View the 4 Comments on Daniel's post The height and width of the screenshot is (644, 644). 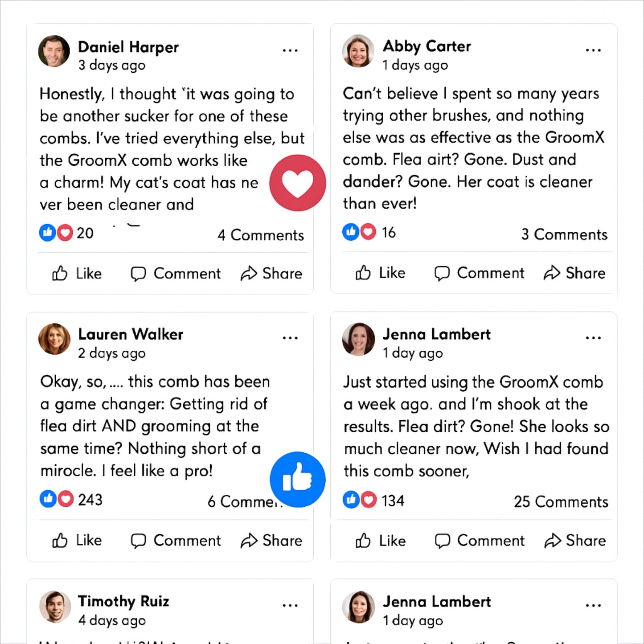tap(261, 235)
